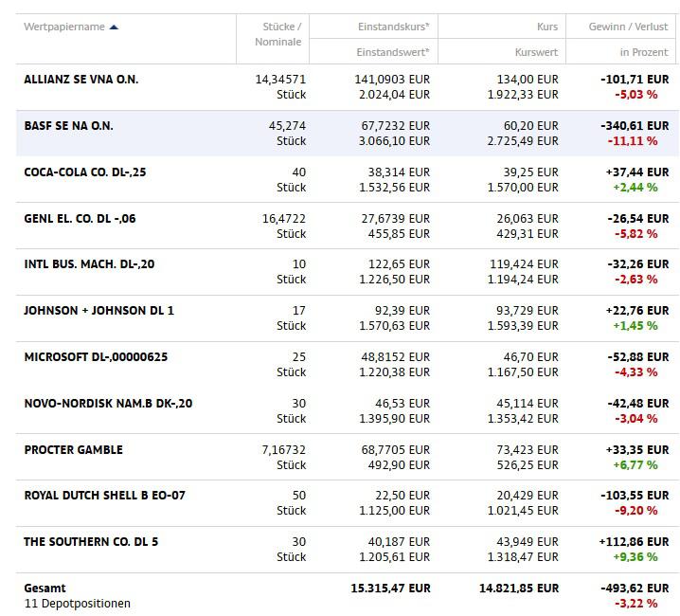Open THE SOUTHERN CO. DL 5 position
The width and height of the screenshot is (680, 616).
coord(91,542)
